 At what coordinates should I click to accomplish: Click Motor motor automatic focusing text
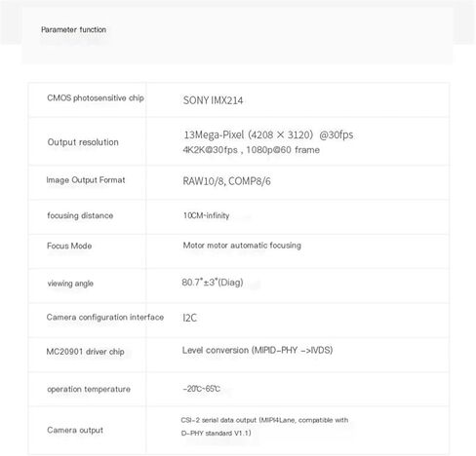(x=242, y=246)
